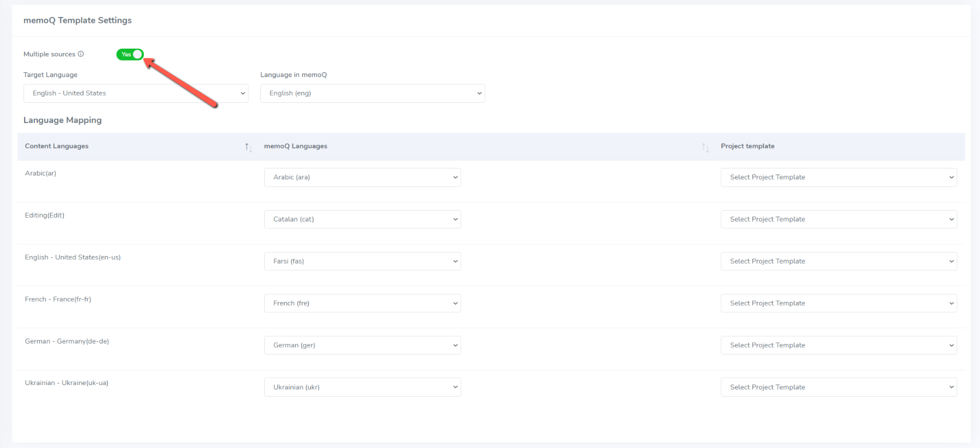The width and height of the screenshot is (980, 448).
Task: Click the Language in memoQ label
Action: (x=294, y=75)
